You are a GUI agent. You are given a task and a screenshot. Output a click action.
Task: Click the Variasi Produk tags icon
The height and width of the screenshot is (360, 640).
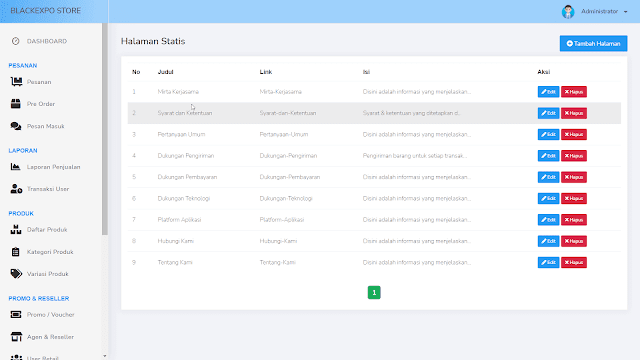[16, 273]
